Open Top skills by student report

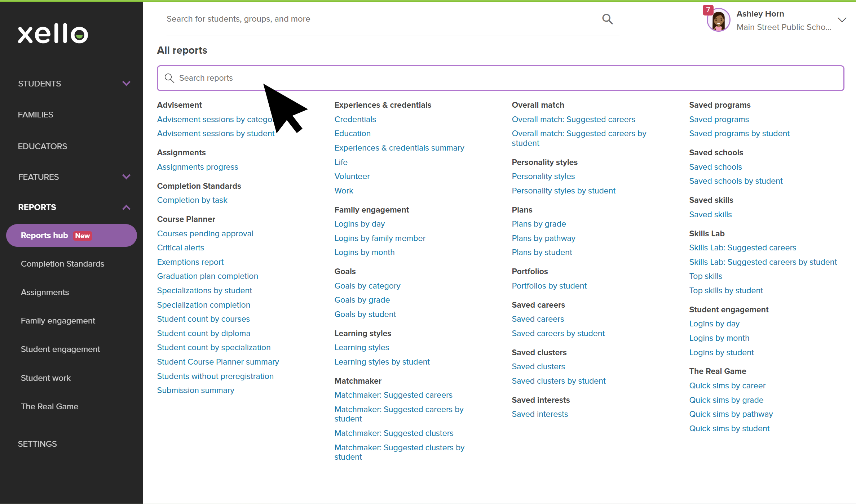(x=726, y=290)
